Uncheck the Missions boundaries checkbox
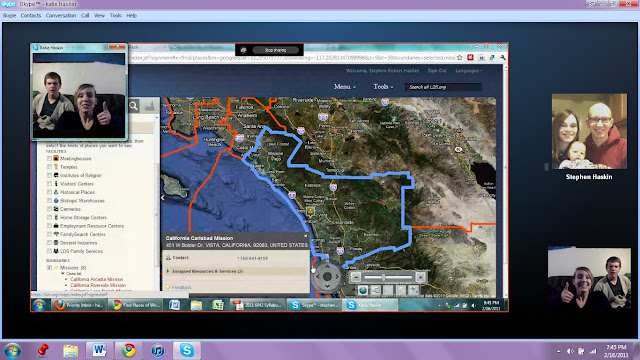The width and height of the screenshot is (640, 360). pos(49,268)
